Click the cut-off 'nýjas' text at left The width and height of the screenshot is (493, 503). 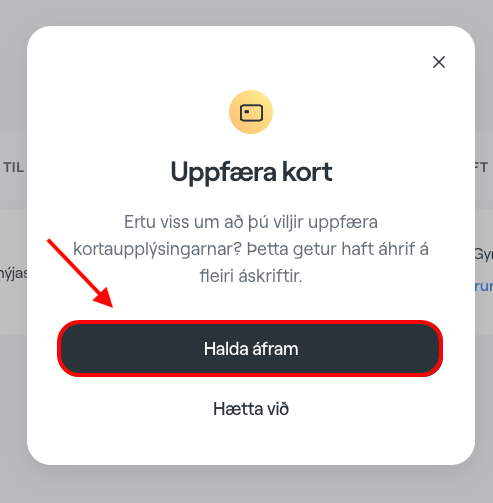pos(13,274)
